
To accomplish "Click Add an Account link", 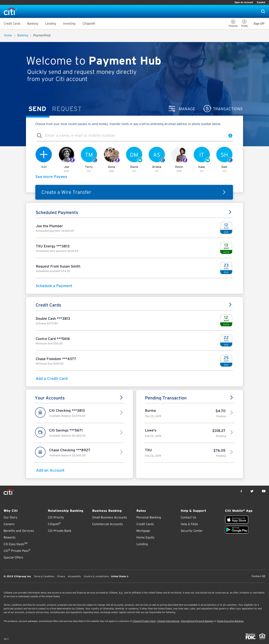I will click(50, 470).
